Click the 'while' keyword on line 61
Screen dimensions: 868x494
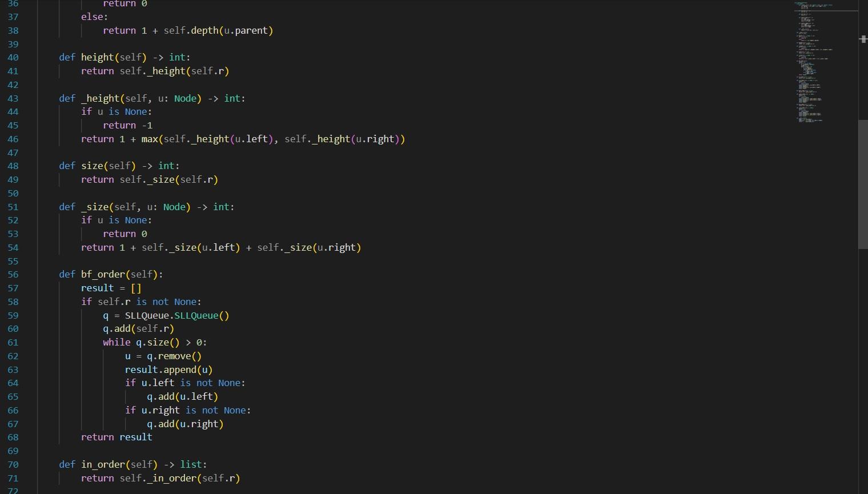coord(116,342)
